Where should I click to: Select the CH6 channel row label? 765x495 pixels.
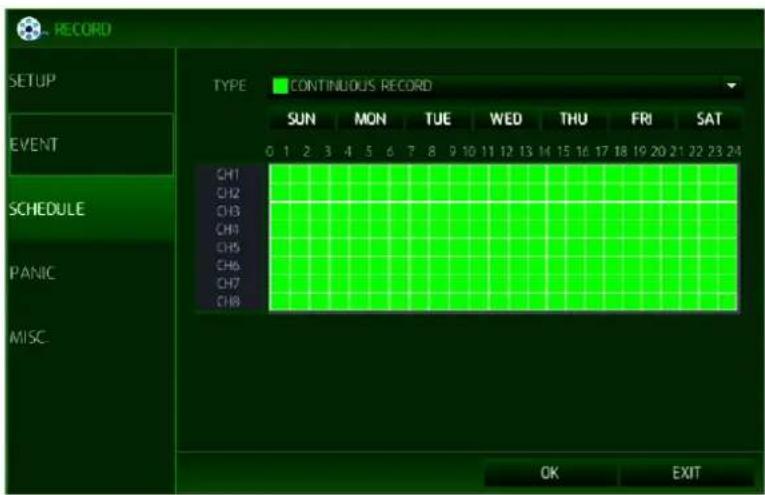(x=228, y=265)
